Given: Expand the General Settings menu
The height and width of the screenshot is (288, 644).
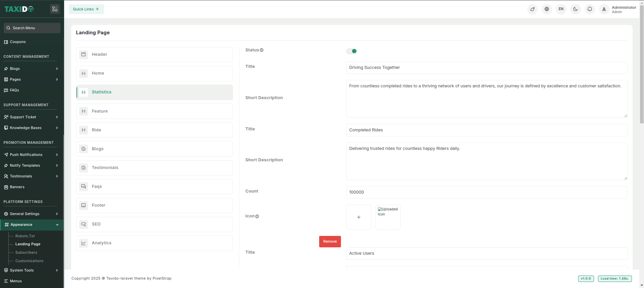Looking at the screenshot, I should (x=31, y=214).
